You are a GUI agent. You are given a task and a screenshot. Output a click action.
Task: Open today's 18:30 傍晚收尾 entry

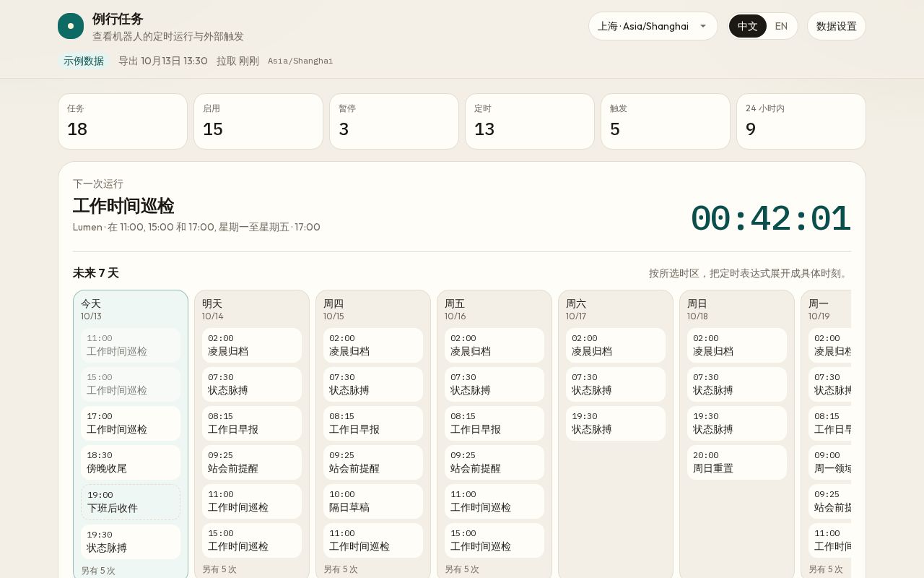[131, 462]
